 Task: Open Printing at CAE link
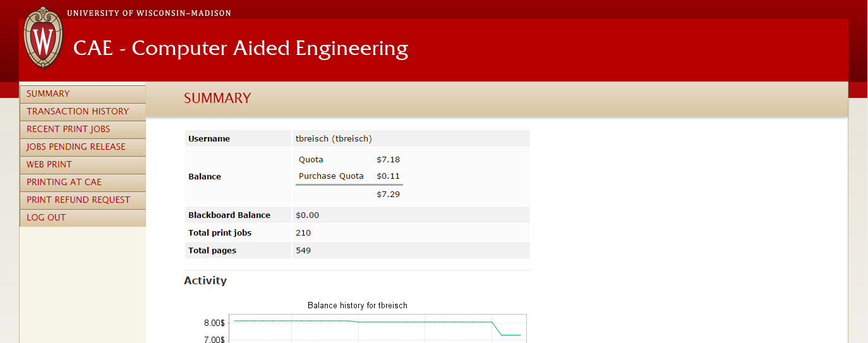[83, 182]
